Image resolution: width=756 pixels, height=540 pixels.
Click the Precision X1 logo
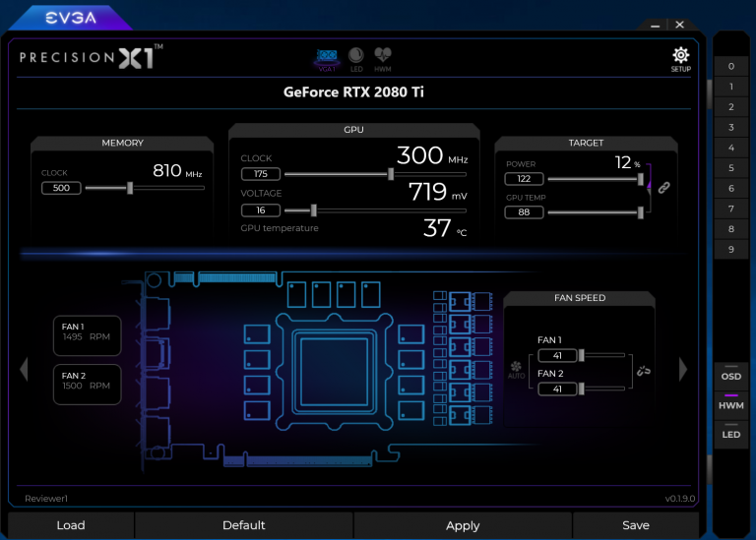(92, 57)
